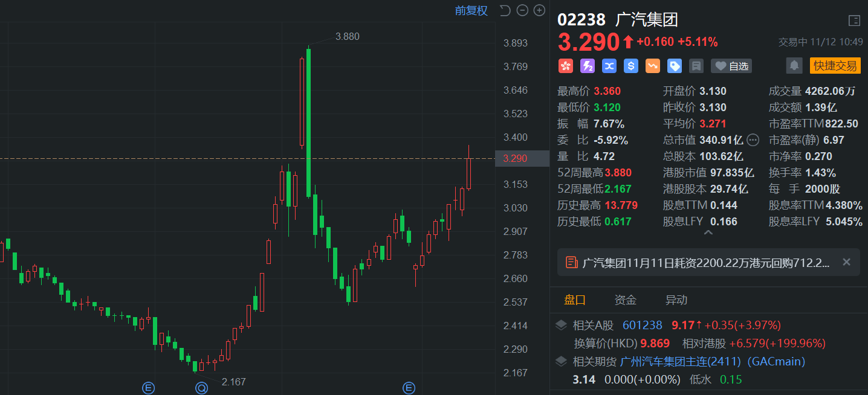Open related A-share code 601238

[643, 326]
